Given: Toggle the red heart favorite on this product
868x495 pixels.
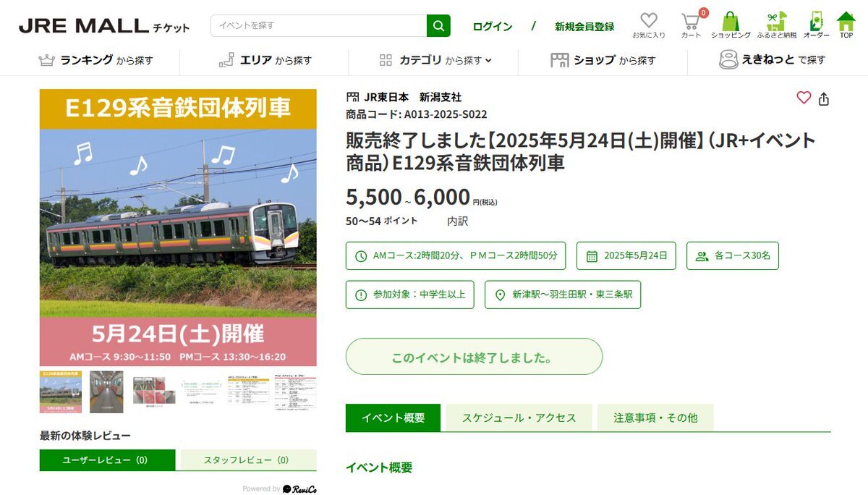Looking at the screenshot, I should coord(804,98).
